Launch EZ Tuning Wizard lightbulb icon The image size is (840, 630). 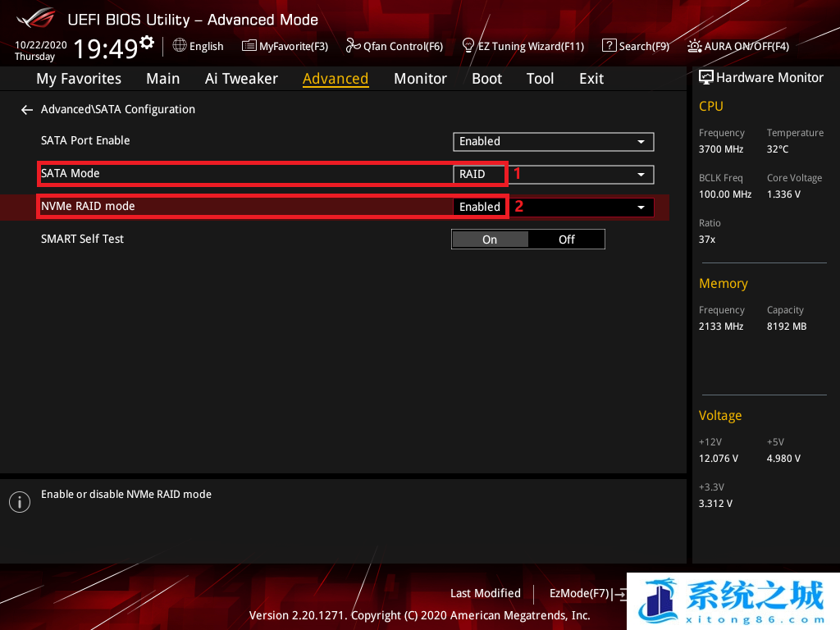(468, 46)
